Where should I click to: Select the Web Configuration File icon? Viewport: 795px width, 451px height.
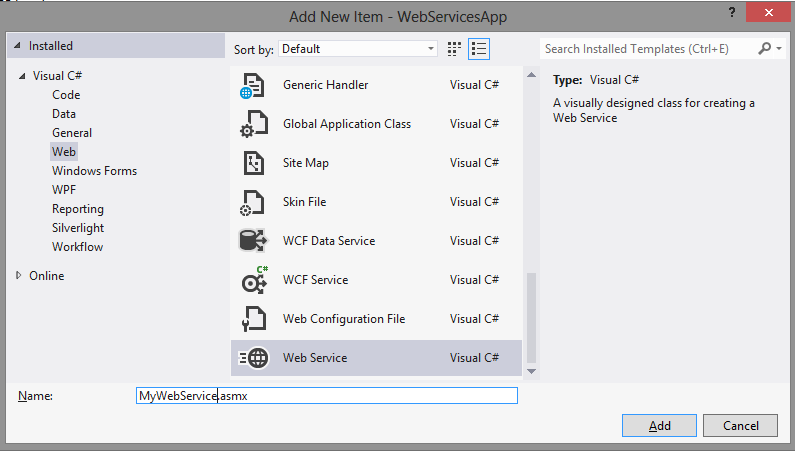click(x=254, y=319)
